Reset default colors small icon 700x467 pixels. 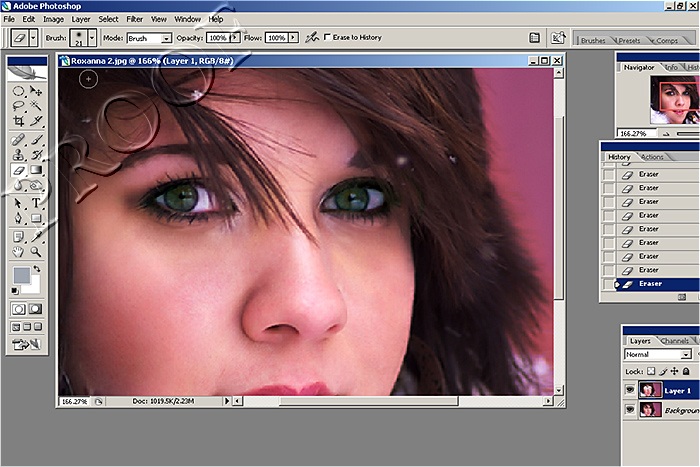(15, 291)
